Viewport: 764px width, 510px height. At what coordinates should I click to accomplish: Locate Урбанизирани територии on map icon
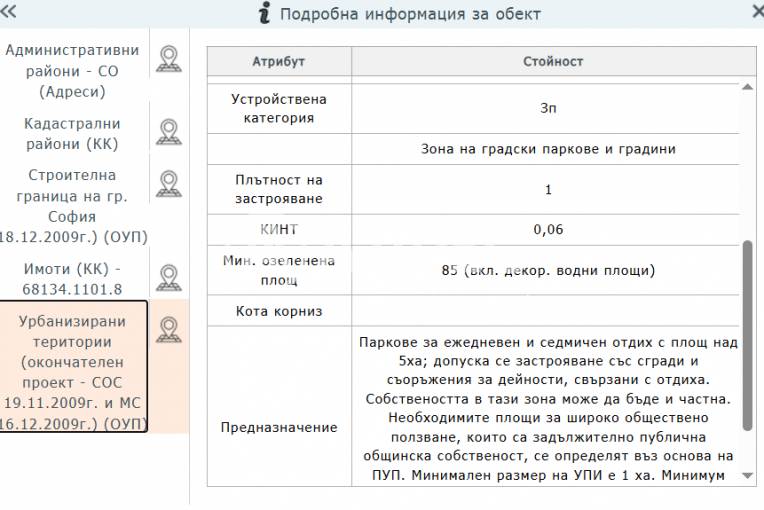[x=169, y=330]
